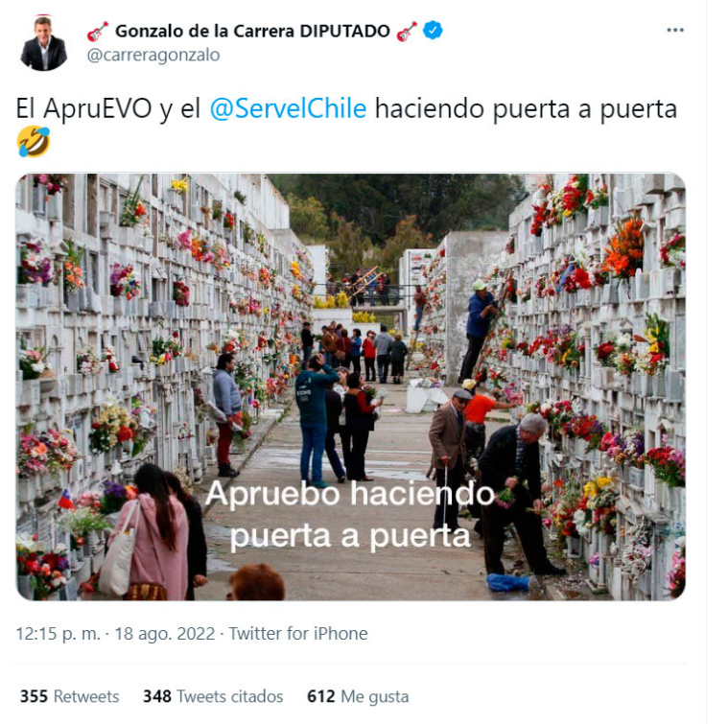The image size is (728, 724).
Task: Click the laughing emoji in the tweet
Action: (x=33, y=142)
